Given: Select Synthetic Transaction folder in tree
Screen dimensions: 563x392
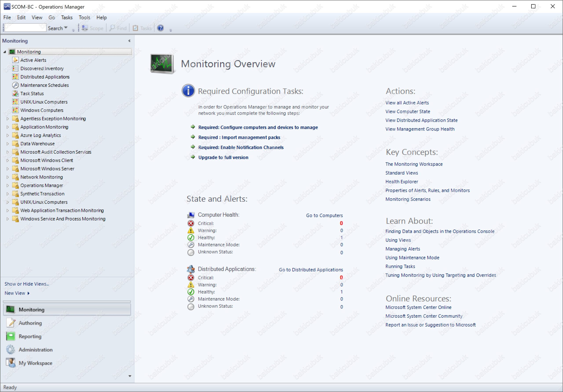Looking at the screenshot, I should point(42,194).
